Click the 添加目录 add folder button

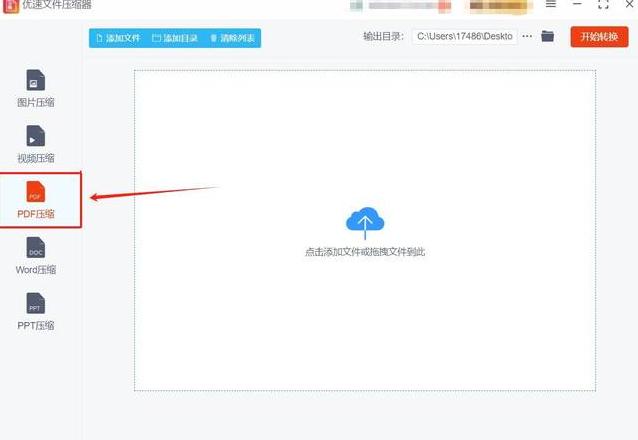click(x=175, y=38)
